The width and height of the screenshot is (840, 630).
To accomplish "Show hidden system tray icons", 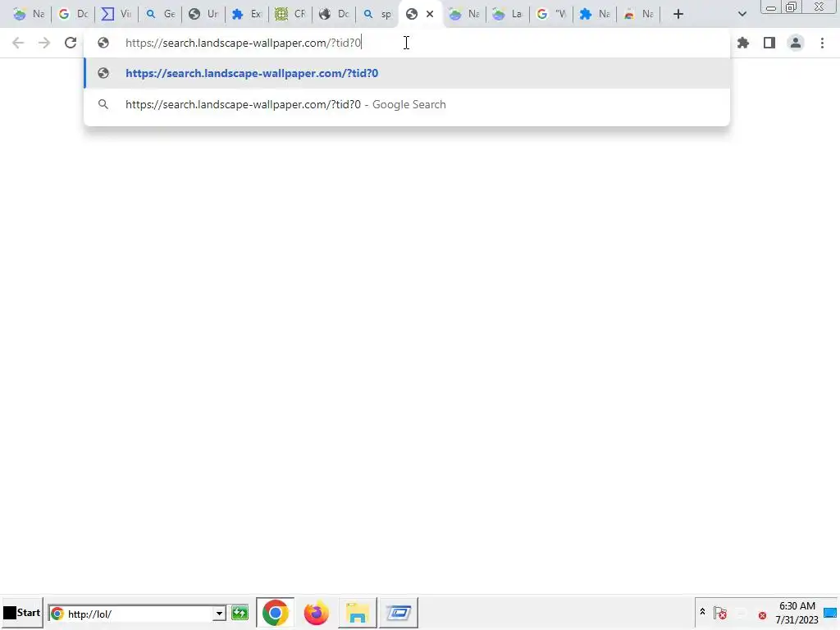I will pyautogui.click(x=702, y=611).
